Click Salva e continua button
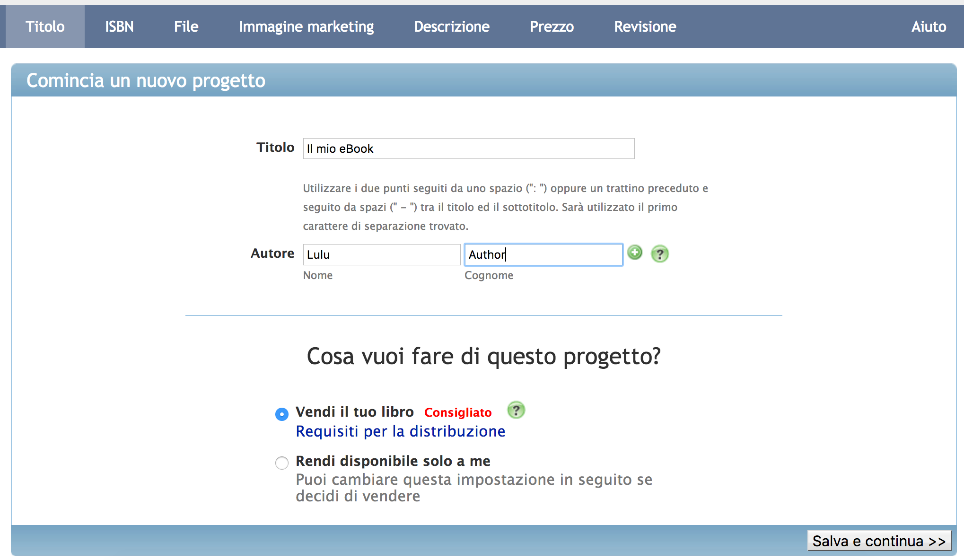964x560 pixels. [x=879, y=541]
